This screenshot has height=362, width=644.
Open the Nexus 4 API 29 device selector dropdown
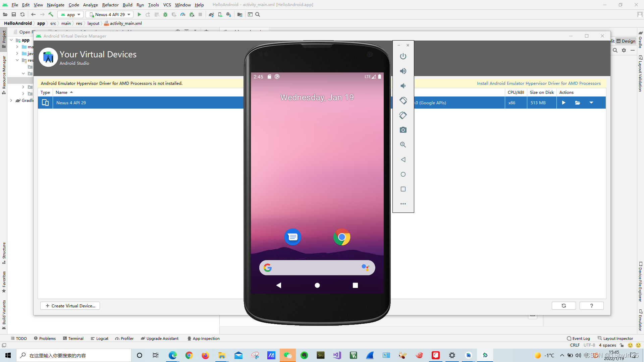click(110, 15)
